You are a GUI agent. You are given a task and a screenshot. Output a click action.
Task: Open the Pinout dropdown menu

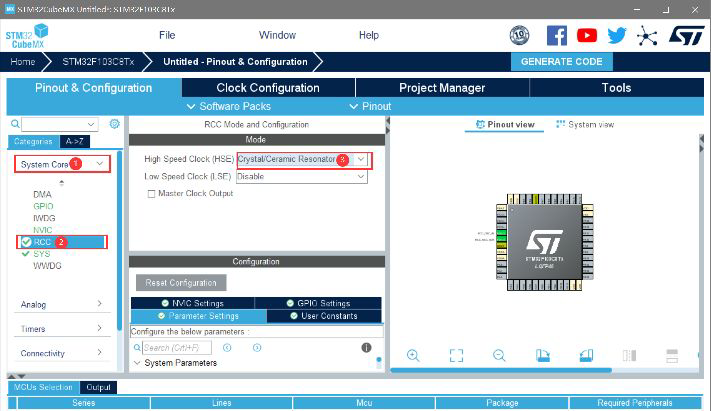370,106
